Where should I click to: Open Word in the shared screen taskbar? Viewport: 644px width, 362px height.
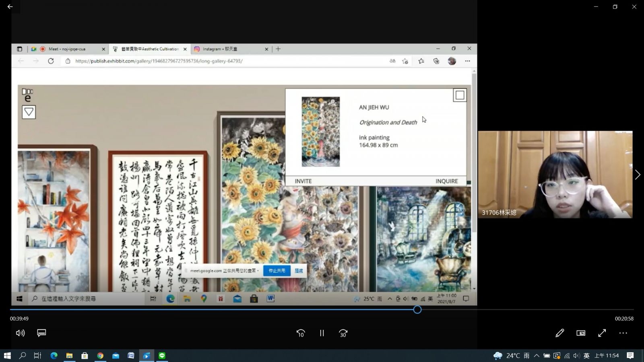coord(270,298)
